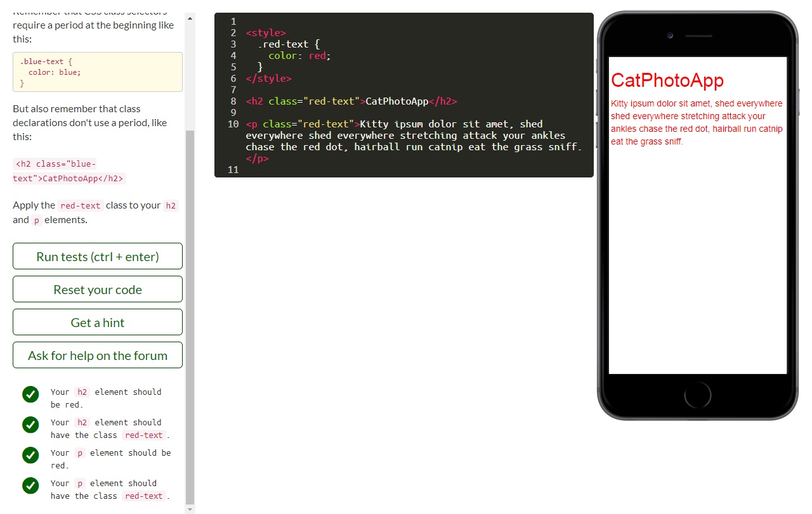The height and width of the screenshot is (514, 812).
Task: Ask for help on the forum
Action: [x=97, y=355]
